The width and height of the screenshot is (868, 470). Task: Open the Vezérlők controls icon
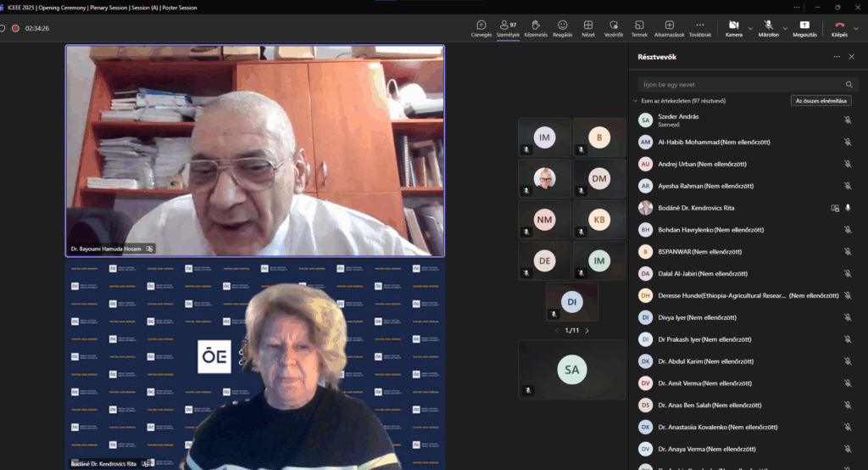coord(614,26)
